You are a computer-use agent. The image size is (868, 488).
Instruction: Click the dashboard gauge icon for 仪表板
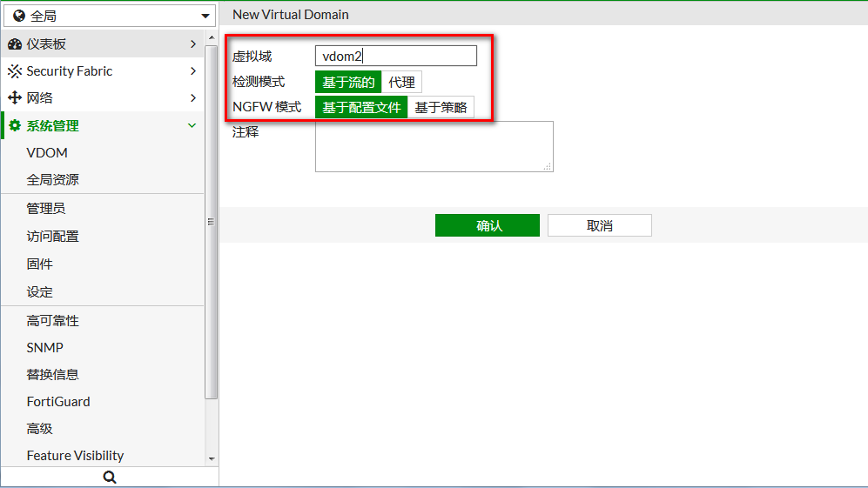click(x=15, y=44)
